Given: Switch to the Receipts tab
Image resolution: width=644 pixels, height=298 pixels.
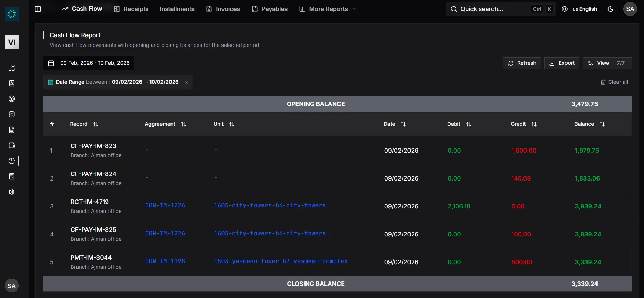Looking at the screenshot, I should pyautogui.click(x=131, y=9).
